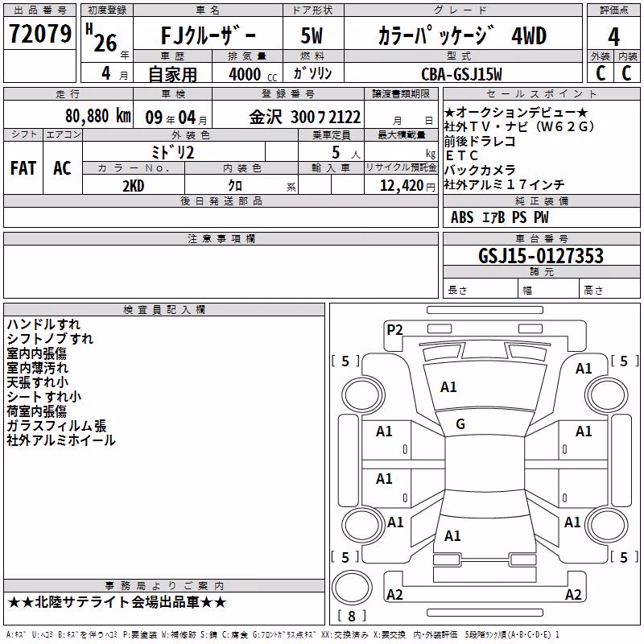Select mileage 80,880 km
Screen dimensions: 644x644
97,116
